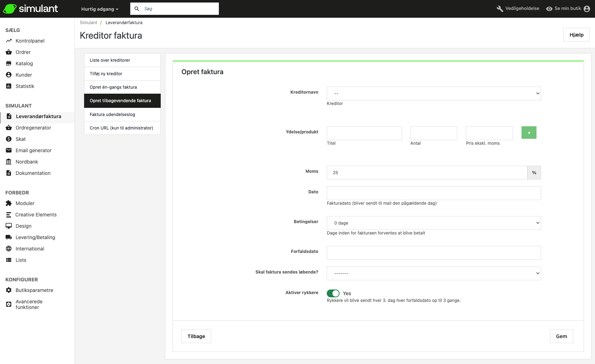This screenshot has height=364, width=595.
Task: Click the Tilbage button
Action: click(196, 336)
